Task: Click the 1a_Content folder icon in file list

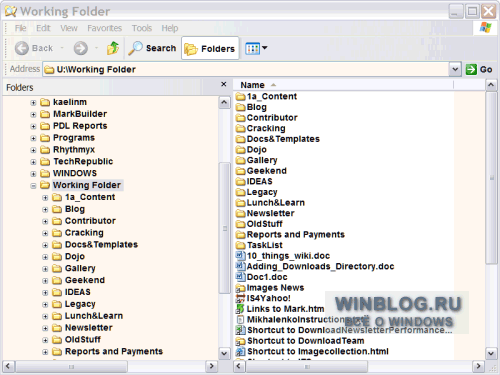Action: [x=240, y=97]
